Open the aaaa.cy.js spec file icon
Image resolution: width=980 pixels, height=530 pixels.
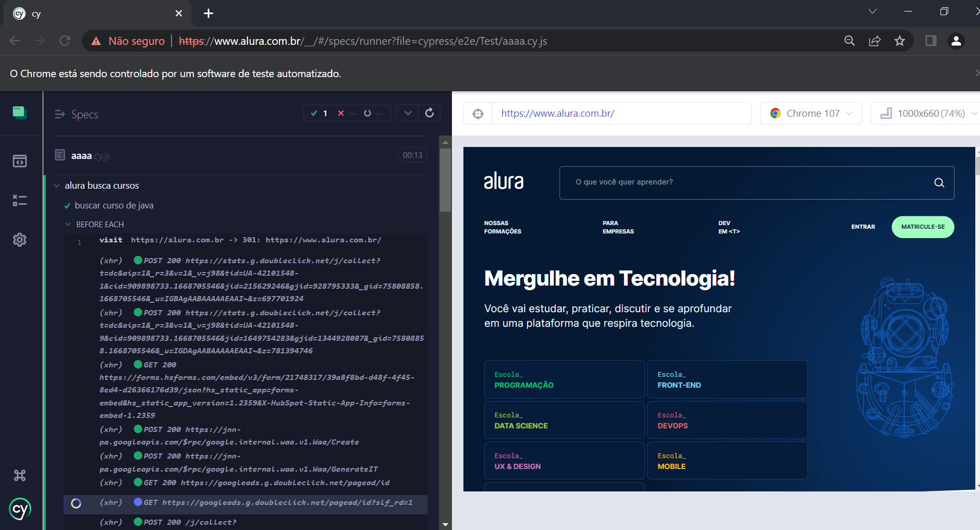60,155
